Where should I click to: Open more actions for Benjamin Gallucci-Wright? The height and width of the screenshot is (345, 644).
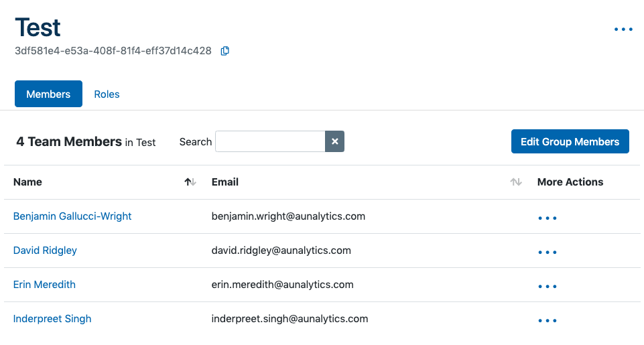click(x=548, y=218)
